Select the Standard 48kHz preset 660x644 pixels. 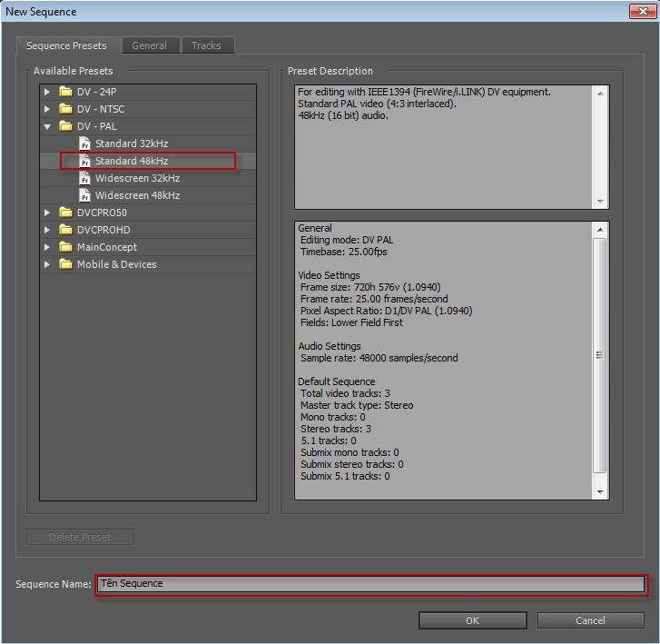pyautogui.click(x=132, y=161)
